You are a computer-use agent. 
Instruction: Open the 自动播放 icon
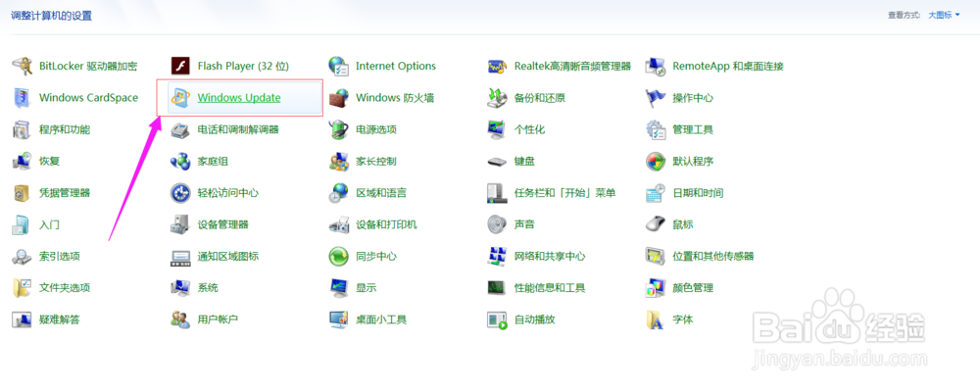click(x=498, y=319)
